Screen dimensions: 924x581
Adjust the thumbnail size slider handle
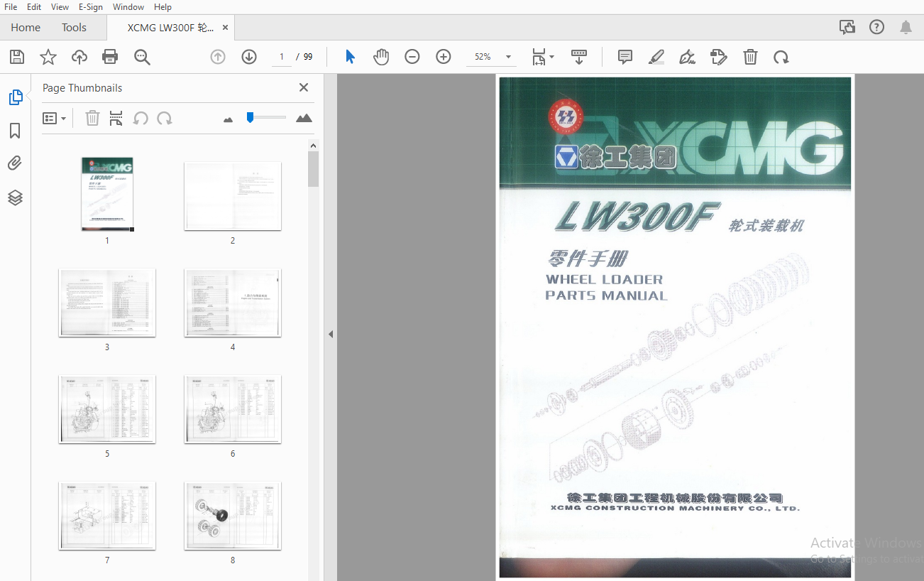pos(250,117)
